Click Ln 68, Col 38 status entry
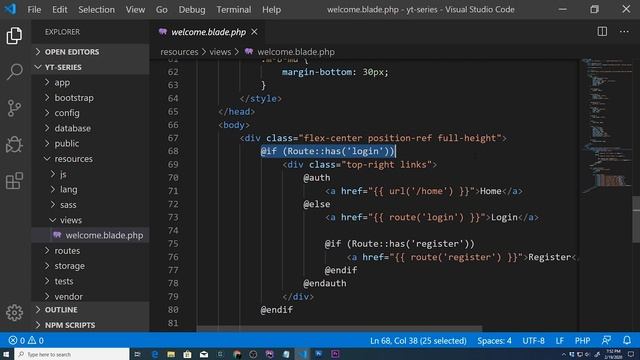The height and width of the screenshot is (360, 640). (x=418, y=340)
